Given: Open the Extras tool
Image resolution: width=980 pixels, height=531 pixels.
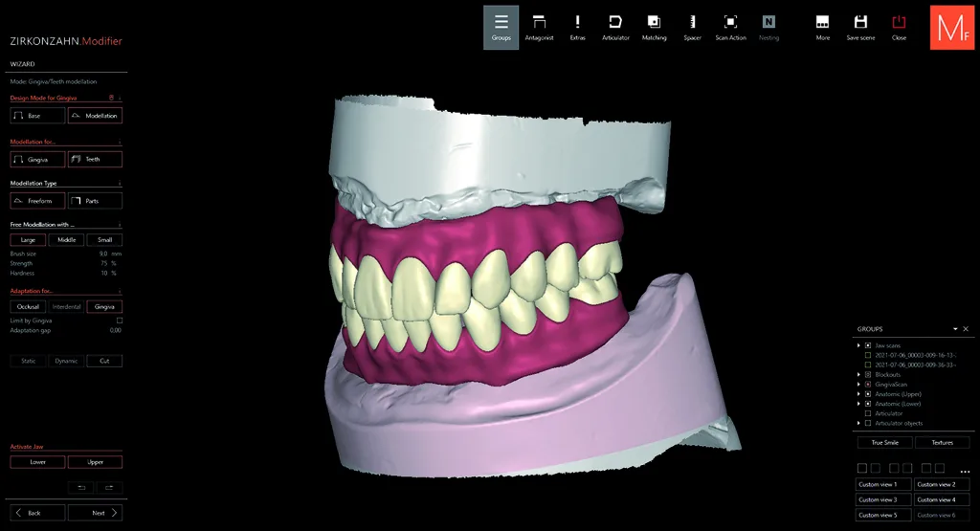Looking at the screenshot, I should click(577, 28).
